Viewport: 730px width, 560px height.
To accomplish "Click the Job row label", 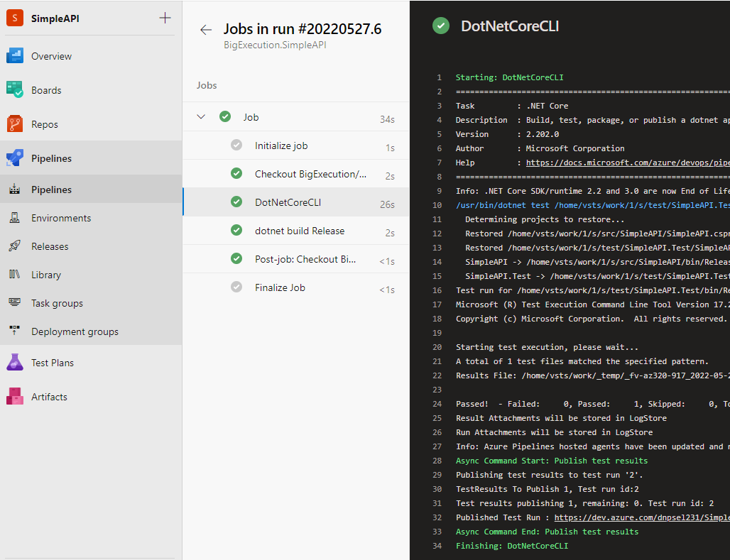I will pos(251,117).
